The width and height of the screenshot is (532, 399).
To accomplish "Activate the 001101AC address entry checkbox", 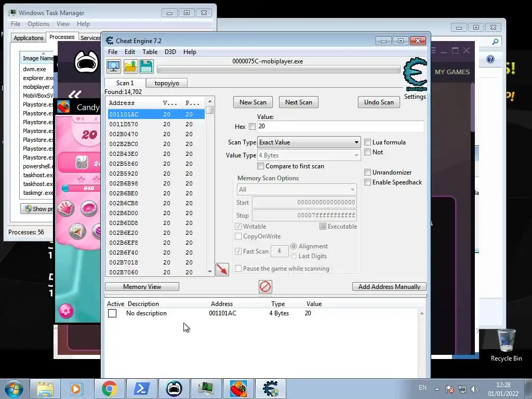I will tap(112, 313).
